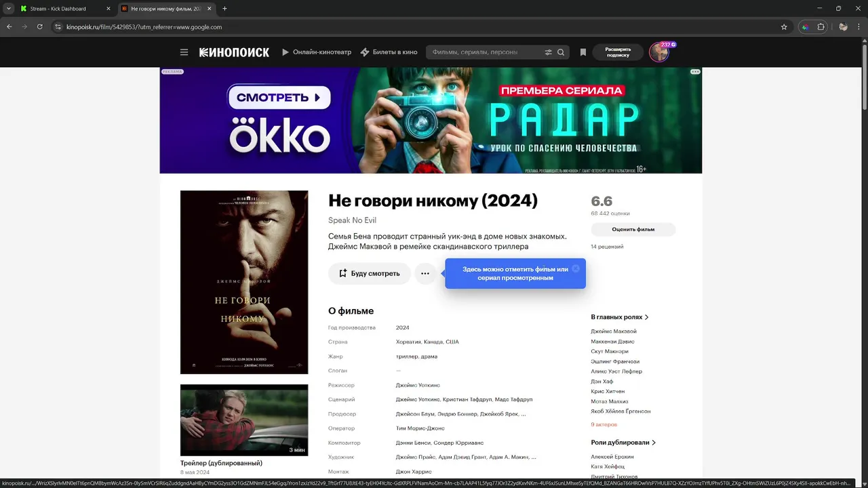This screenshot has width=868, height=488.
Task: Expand Роли дублировали section
Action: (x=623, y=443)
